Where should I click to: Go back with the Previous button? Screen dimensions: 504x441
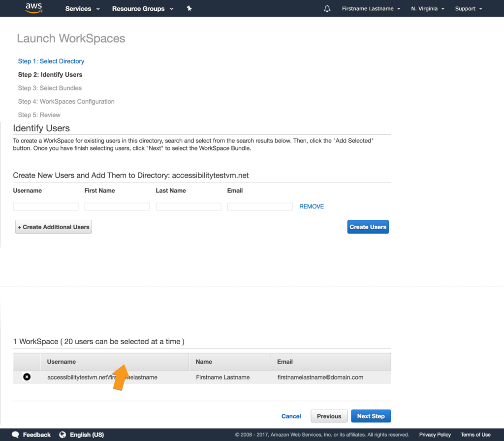[329, 416]
